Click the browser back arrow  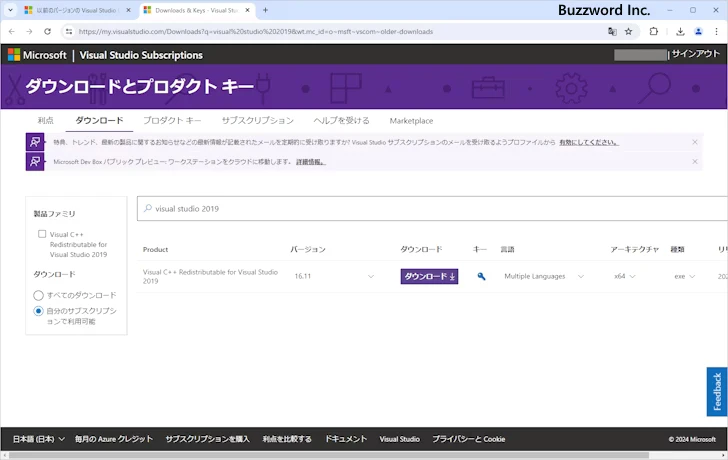pos(12,32)
